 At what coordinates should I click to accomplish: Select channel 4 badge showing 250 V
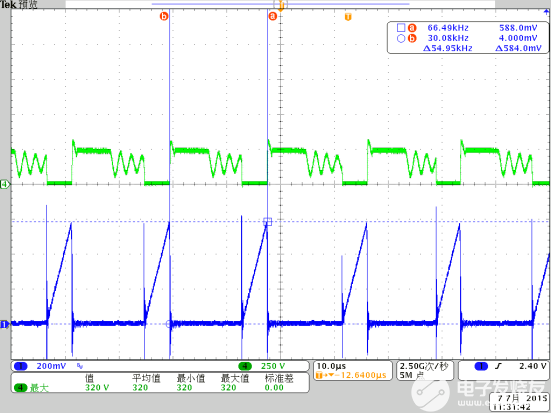(245, 366)
